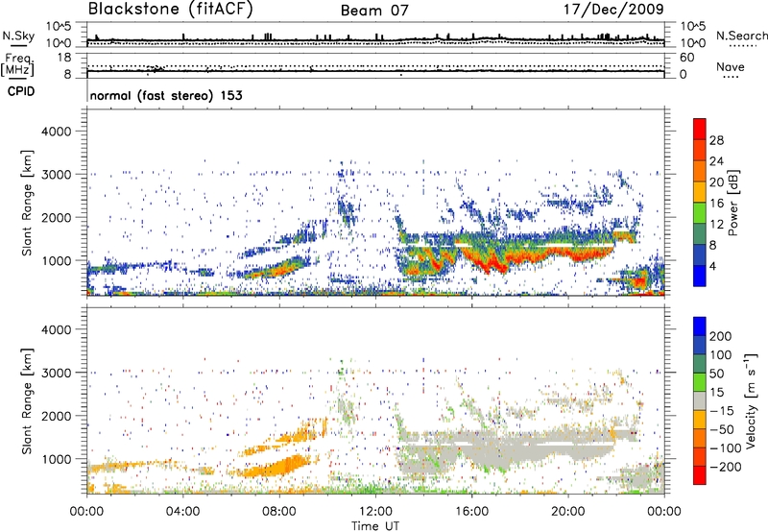
Task: Click the '4000' tick on power panel
Action: (56, 132)
